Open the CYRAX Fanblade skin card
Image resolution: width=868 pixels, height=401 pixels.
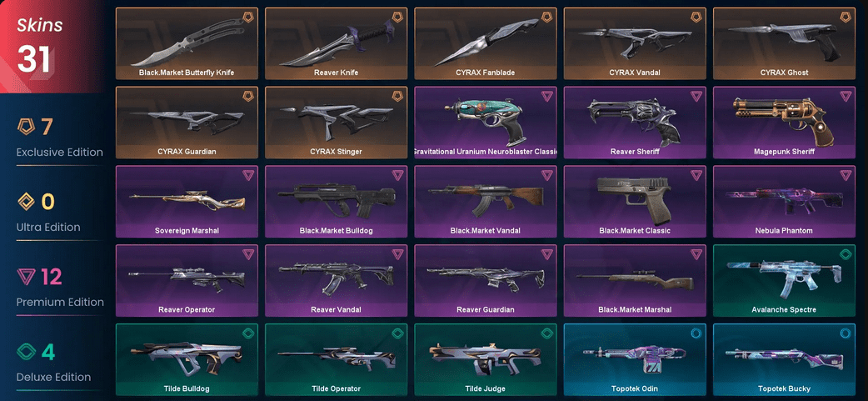486,43
